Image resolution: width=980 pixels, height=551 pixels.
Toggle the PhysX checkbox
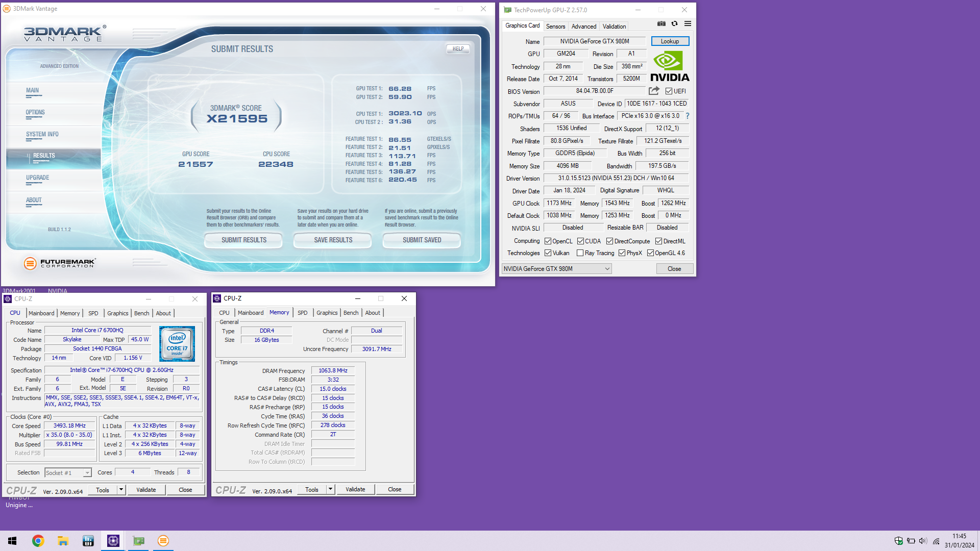pyautogui.click(x=622, y=253)
